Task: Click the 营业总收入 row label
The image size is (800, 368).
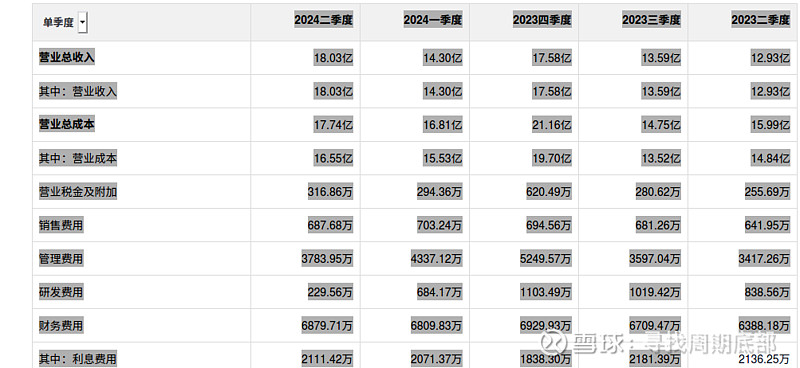Action: [67, 57]
